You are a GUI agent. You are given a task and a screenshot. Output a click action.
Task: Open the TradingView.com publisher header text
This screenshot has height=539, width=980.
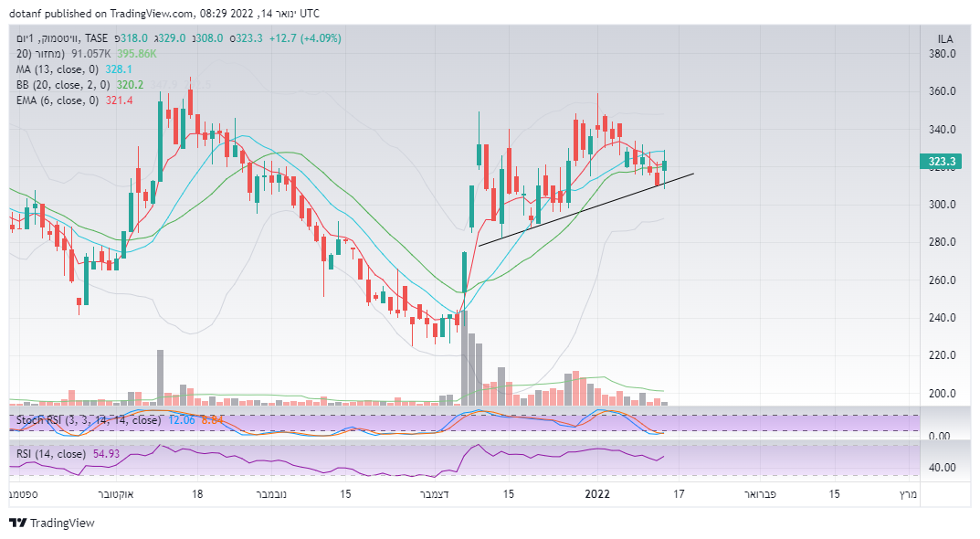pyautogui.click(x=163, y=13)
